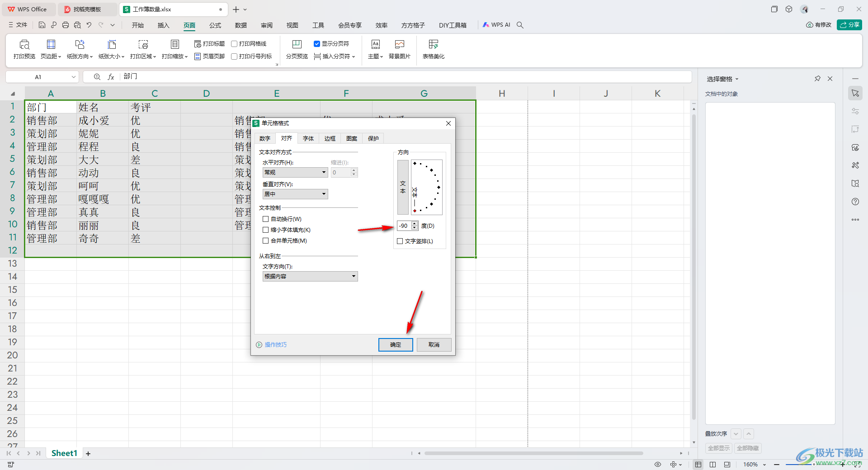Screen dimensions: 868x470
Task: Switch to Font (字体) tab in dialog
Action: [x=308, y=139]
